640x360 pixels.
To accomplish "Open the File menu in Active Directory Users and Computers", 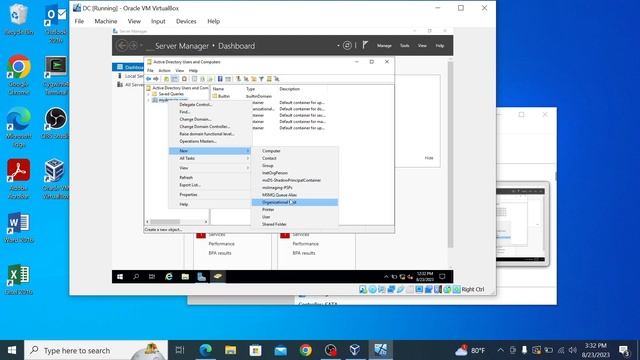I will pyautogui.click(x=150, y=71).
